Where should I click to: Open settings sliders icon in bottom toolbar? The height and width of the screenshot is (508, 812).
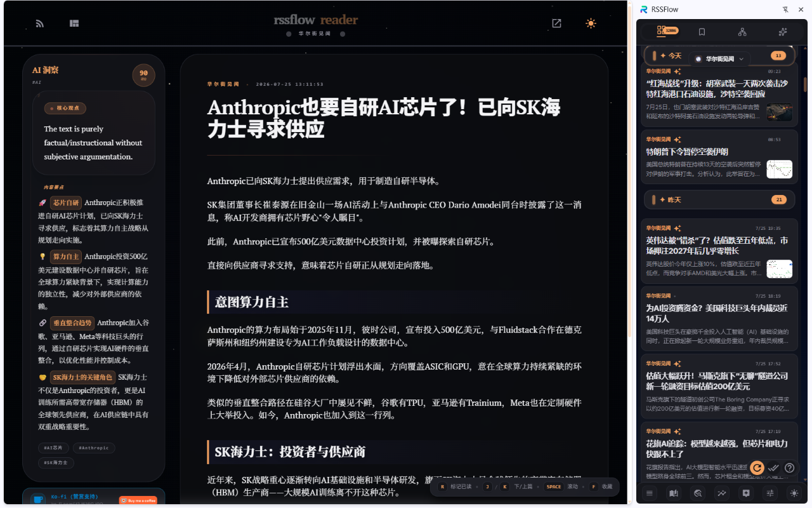click(x=770, y=493)
